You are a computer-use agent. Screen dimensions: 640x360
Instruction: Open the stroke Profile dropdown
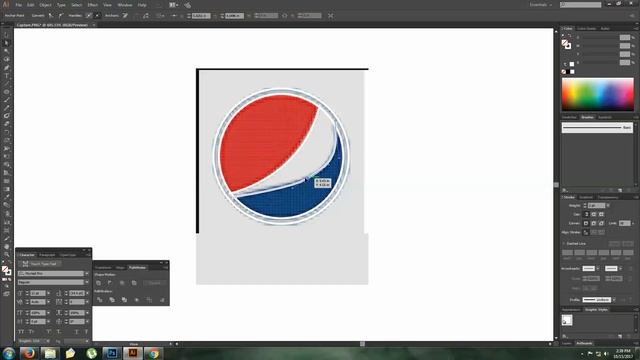[x=614, y=300]
